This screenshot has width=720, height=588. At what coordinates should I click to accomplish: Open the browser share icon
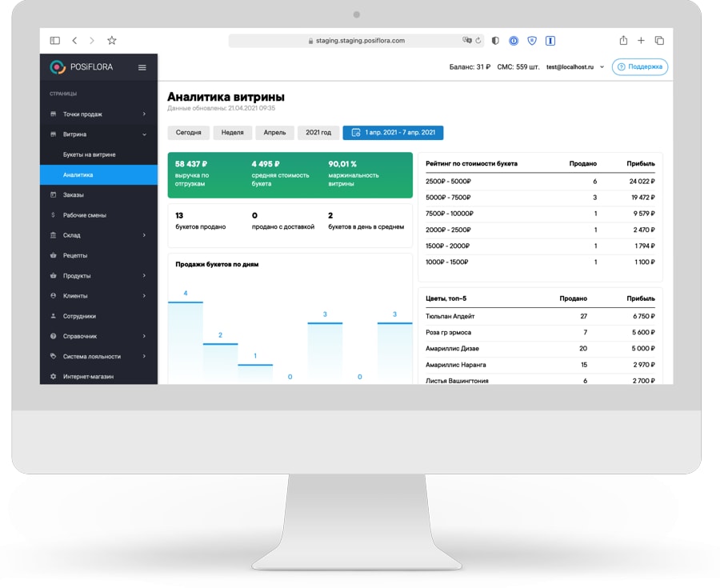pos(623,40)
